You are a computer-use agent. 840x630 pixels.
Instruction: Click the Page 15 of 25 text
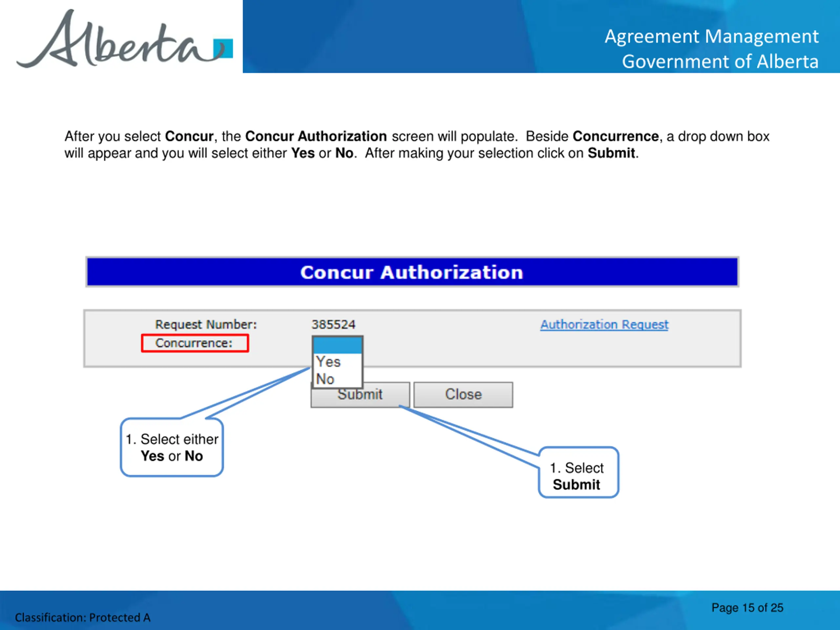click(x=747, y=608)
